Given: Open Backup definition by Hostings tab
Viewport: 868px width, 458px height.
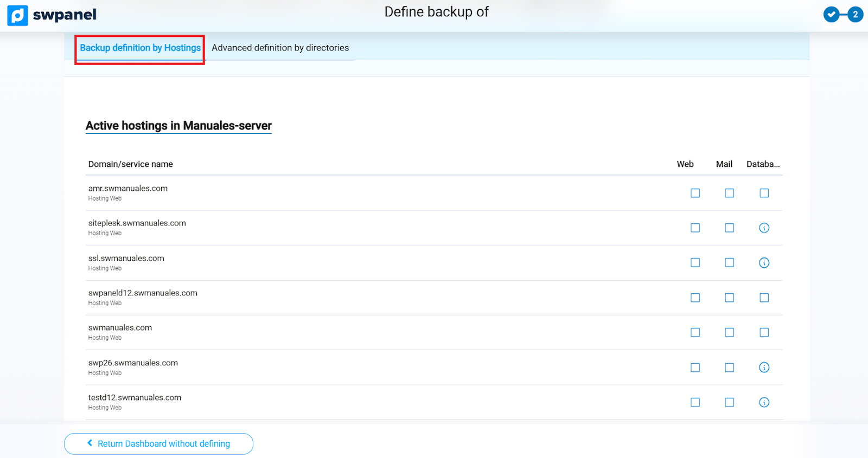Looking at the screenshot, I should (140, 48).
